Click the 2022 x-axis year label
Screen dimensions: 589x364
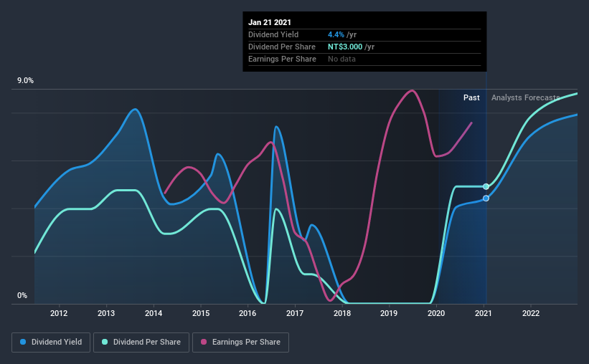(x=531, y=313)
